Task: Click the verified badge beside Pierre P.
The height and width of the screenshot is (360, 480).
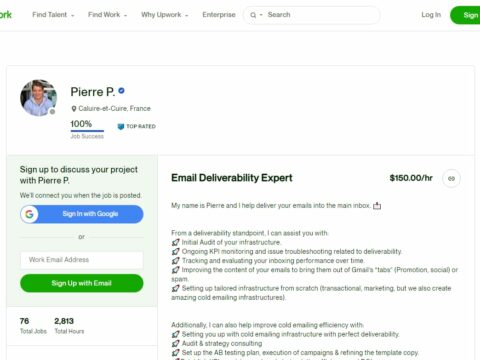Action: [x=122, y=91]
